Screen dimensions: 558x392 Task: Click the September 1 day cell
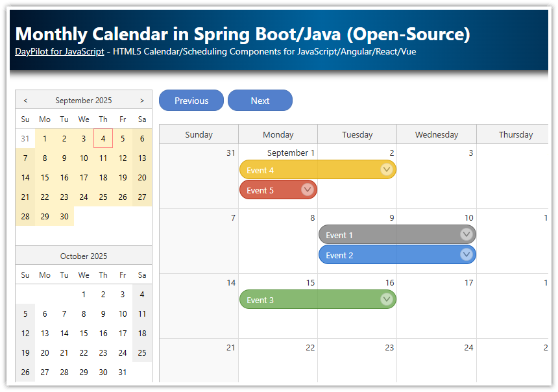coord(278,153)
